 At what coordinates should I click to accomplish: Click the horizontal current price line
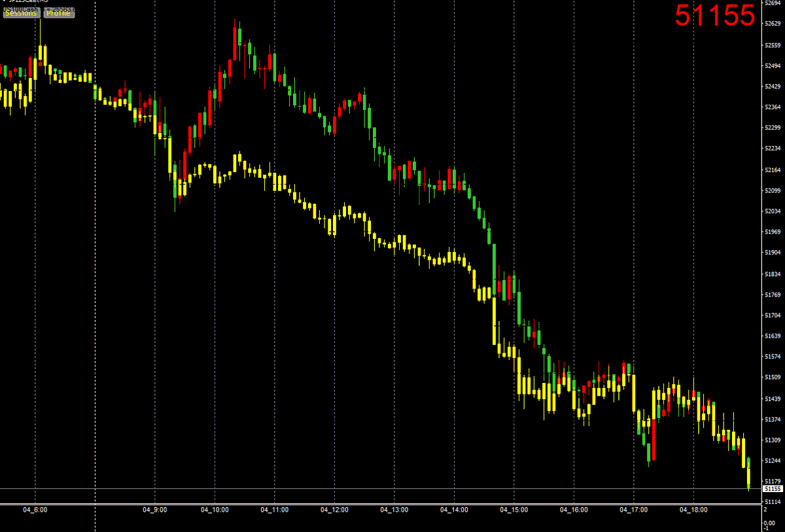381,489
